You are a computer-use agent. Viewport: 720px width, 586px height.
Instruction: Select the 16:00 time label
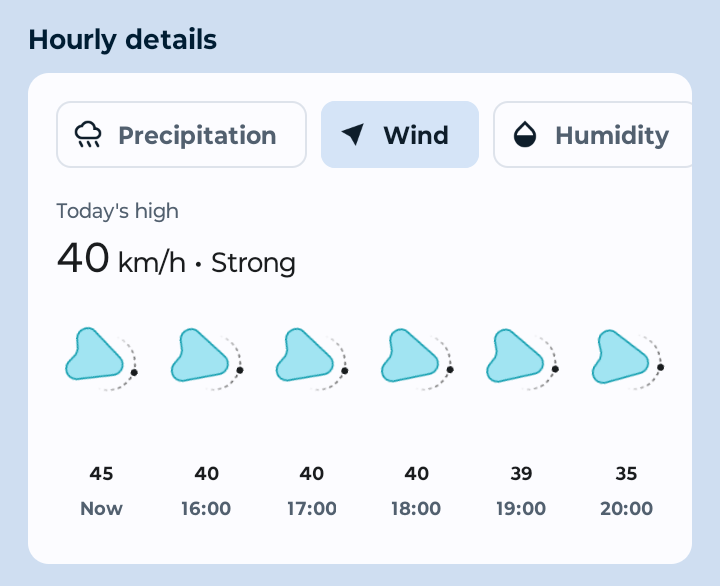(206, 508)
